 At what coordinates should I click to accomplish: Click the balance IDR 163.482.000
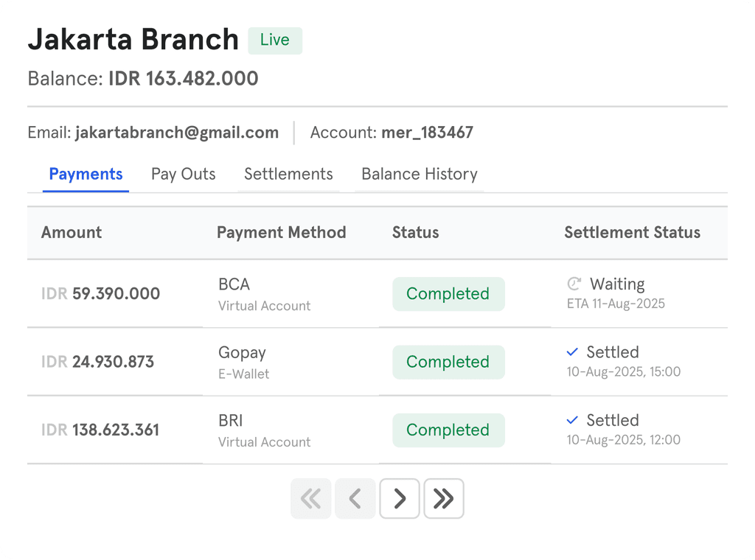(183, 78)
